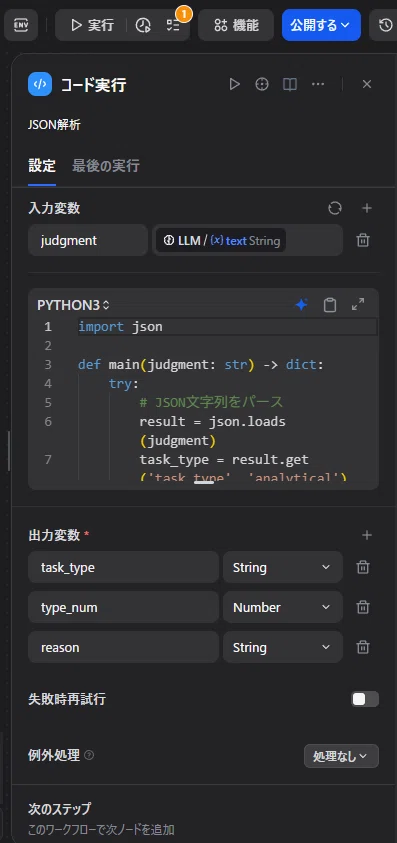This screenshot has width=397, height=843.
Task: Expand the 公開する publish dropdown
Action: (x=321, y=25)
